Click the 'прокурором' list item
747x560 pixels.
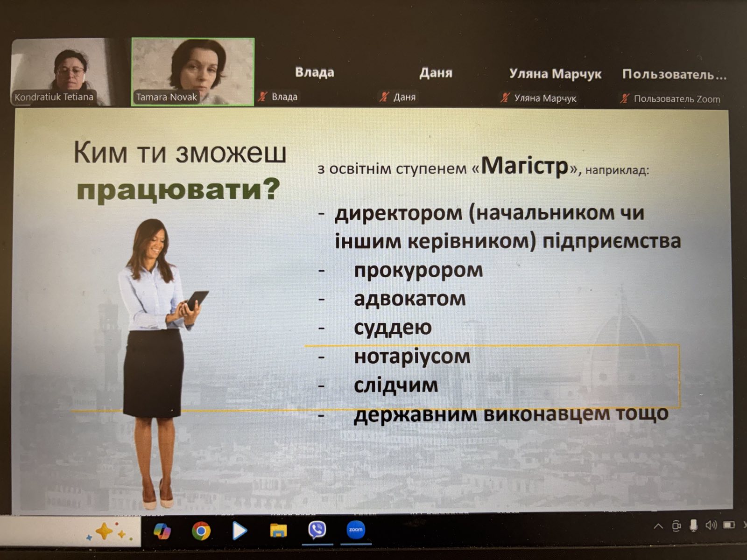(418, 271)
